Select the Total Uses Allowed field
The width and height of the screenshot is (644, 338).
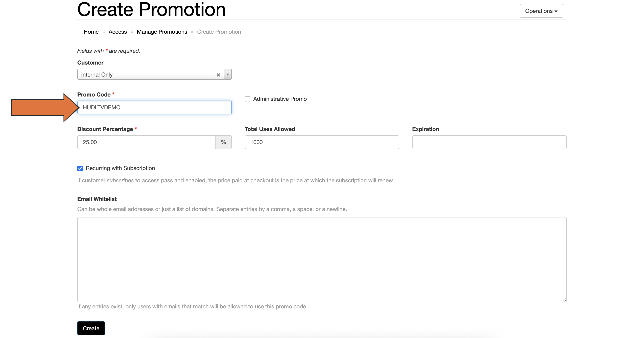pyautogui.click(x=322, y=142)
